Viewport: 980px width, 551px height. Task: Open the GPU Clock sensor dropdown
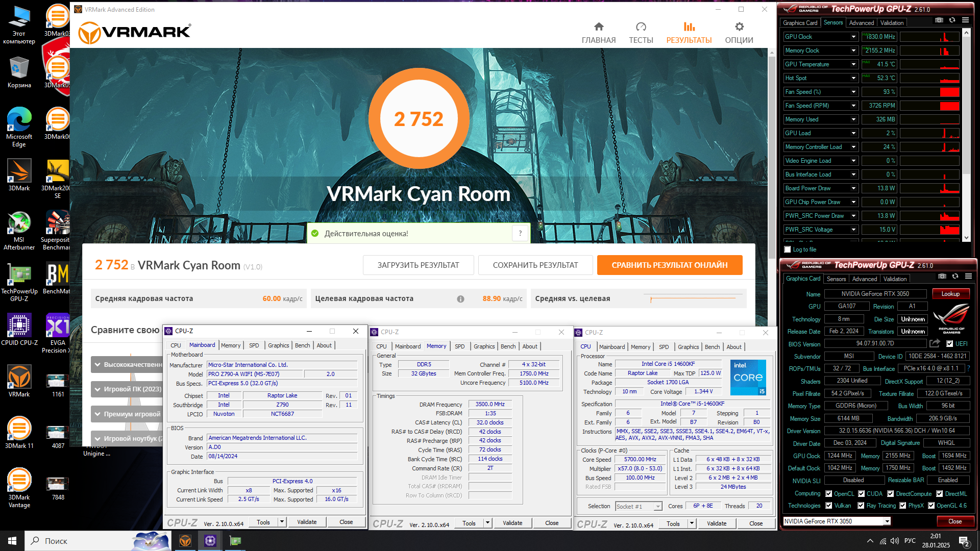[x=853, y=37]
